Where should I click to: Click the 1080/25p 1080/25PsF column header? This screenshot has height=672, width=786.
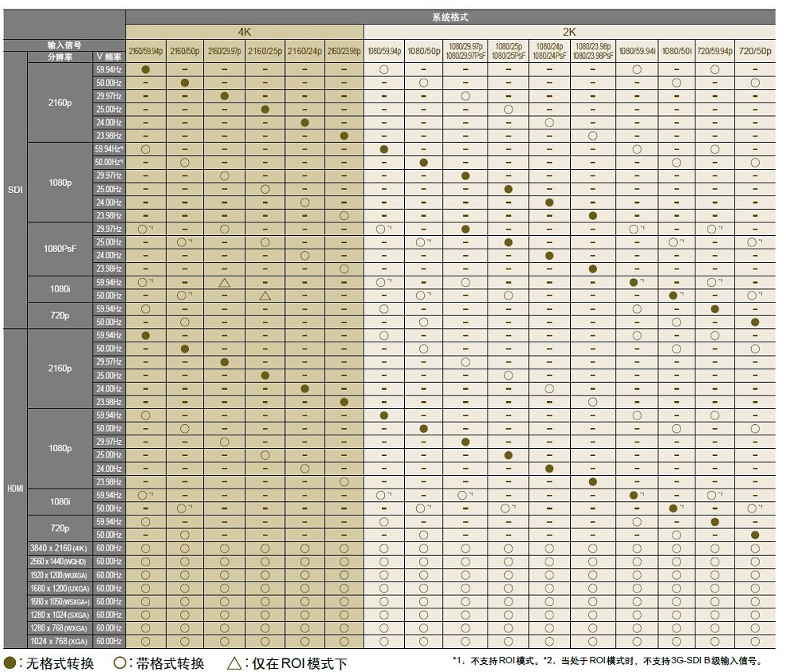point(508,51)
